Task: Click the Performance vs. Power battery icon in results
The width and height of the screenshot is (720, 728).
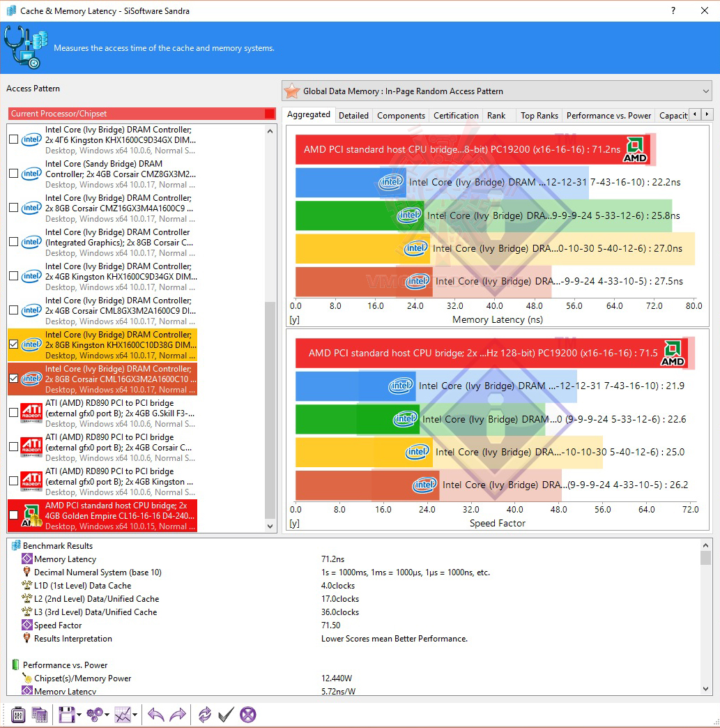Action: 16,665
